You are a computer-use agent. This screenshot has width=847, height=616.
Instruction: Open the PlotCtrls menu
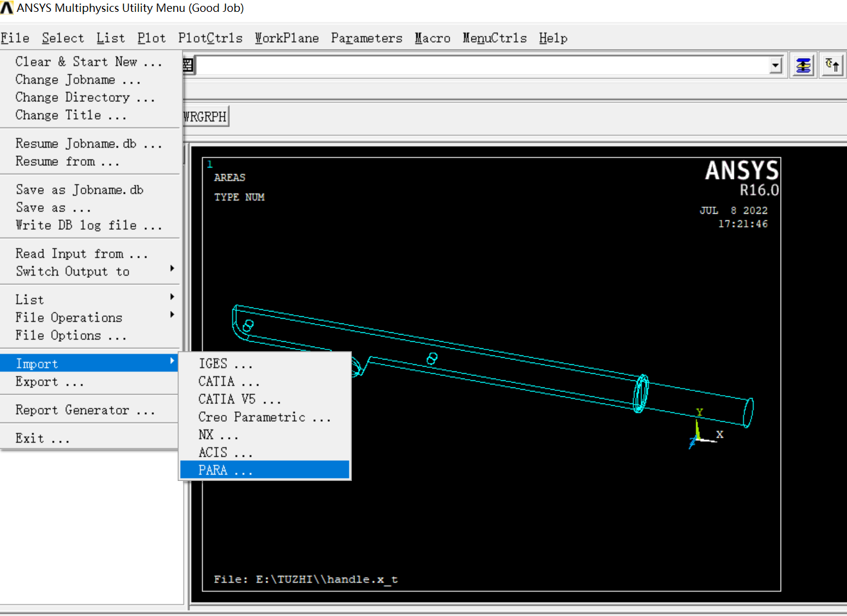210,38
